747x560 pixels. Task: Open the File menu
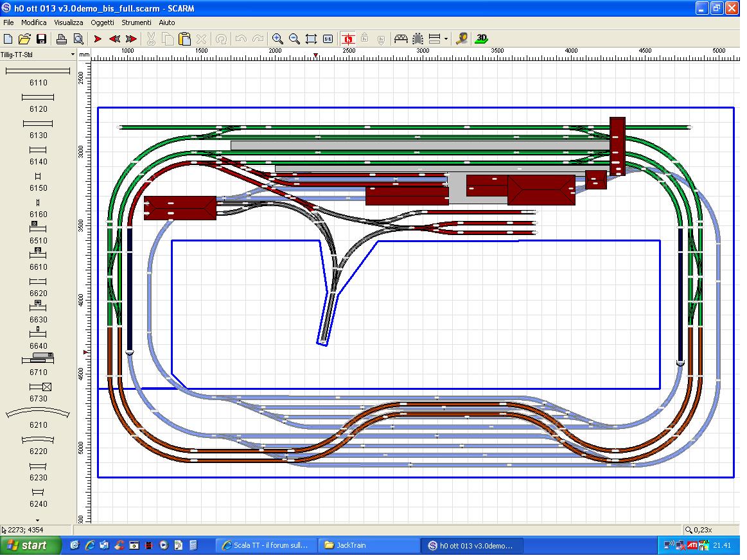[8, 22]
